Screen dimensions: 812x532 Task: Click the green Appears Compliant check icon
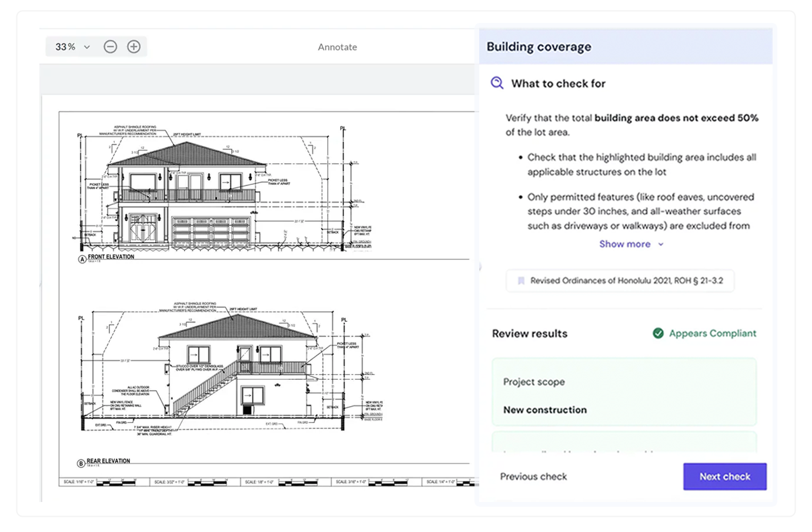[658, 333]
